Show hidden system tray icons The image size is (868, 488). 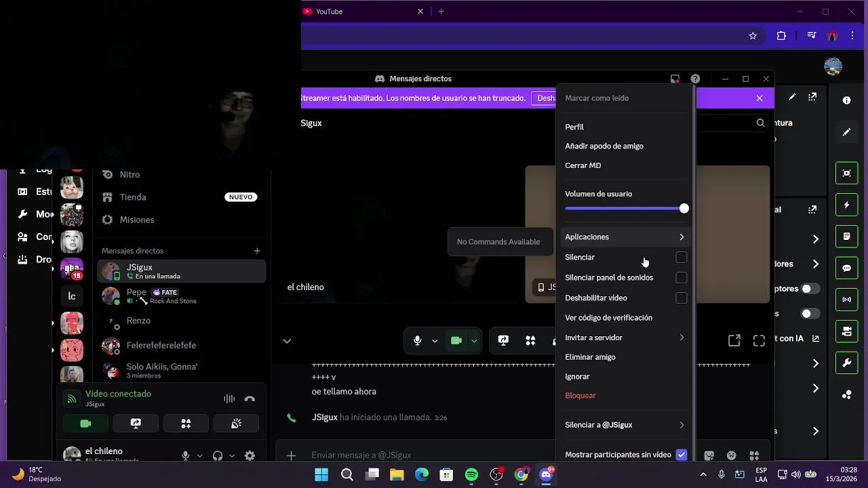pyautogui.click(x=703, y=475)
